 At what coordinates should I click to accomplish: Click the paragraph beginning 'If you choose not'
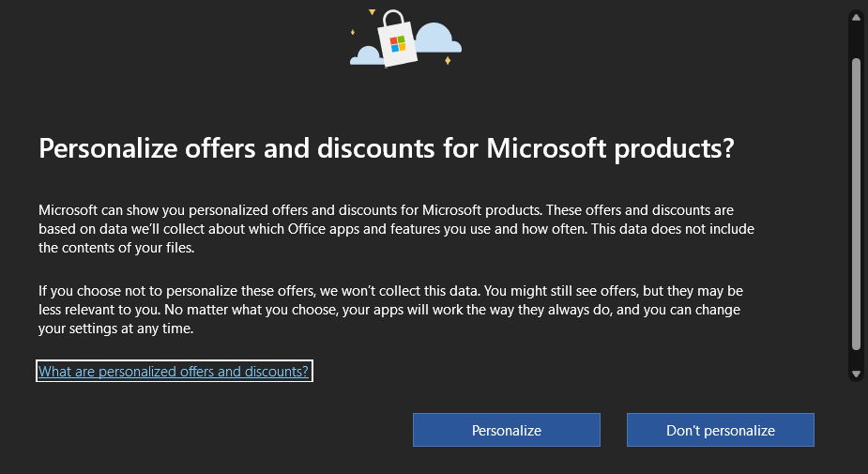[390, 310]
